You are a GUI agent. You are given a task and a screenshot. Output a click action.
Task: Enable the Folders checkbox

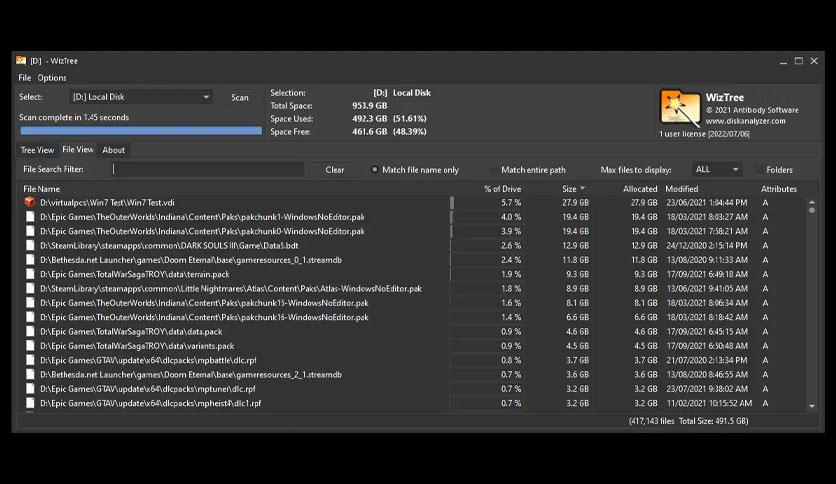758,170
